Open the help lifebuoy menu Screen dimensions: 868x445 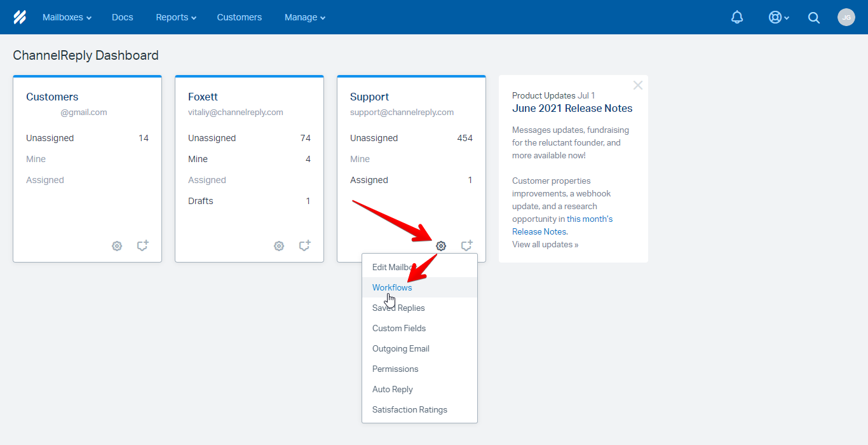(x=778, y=18)
